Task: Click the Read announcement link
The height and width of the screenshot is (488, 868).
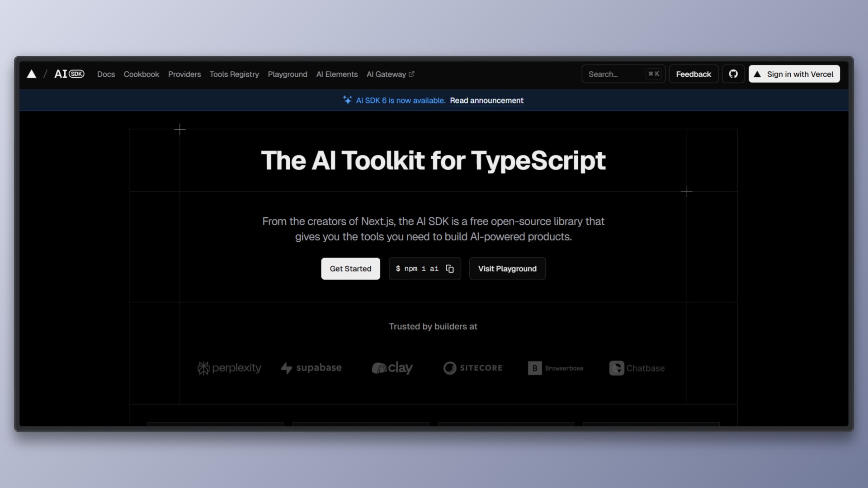Action: [x=486, y=100]
